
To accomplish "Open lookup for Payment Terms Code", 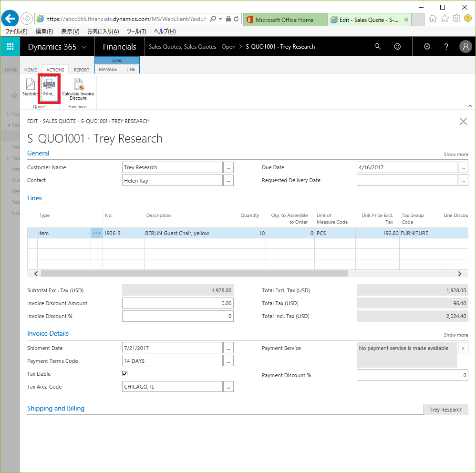I will click(228, 361).
